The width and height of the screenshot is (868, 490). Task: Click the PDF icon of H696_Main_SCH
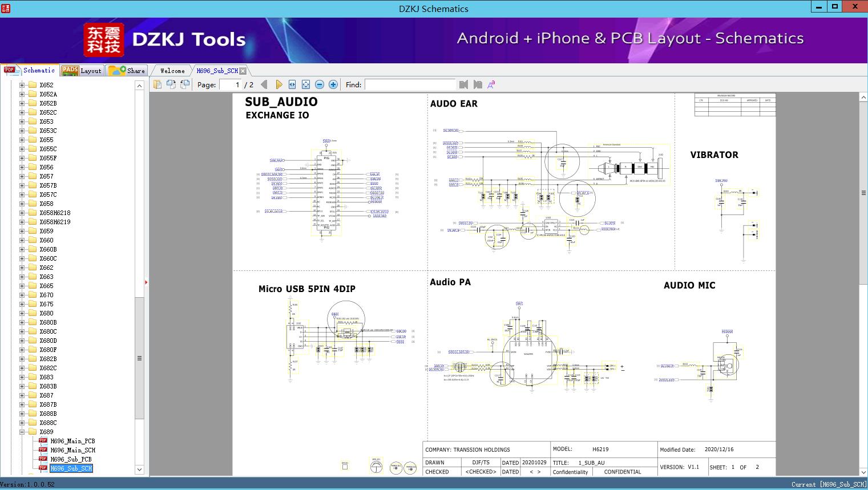[x=43, y=450]
